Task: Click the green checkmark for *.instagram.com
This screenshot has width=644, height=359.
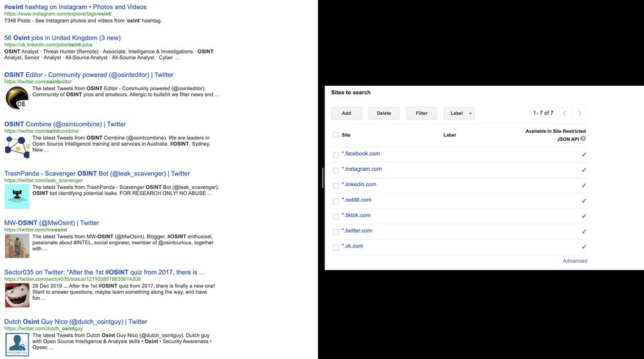Action: pos(584,170)
